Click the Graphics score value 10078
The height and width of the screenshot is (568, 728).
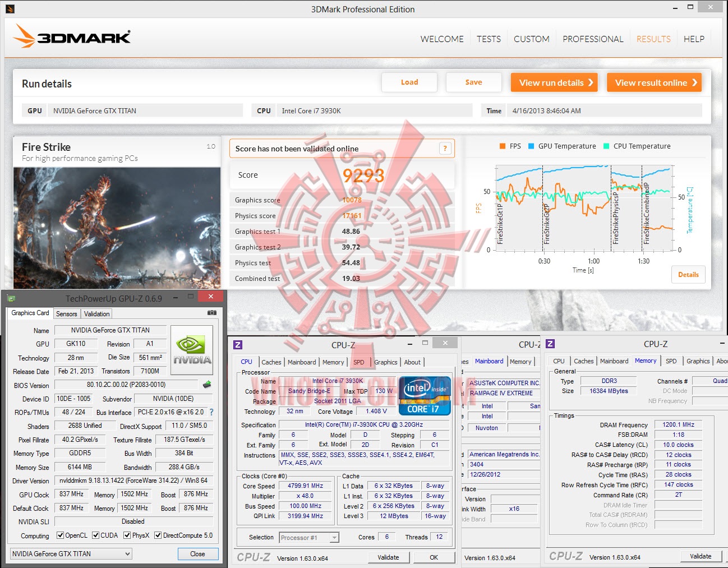(x=352, y=200)
